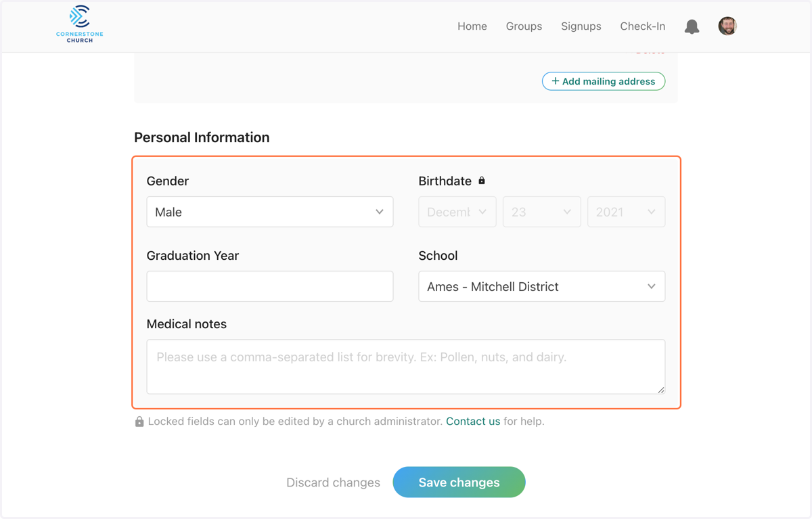The image size is (812, 519).
Task: Click the lock icon in locked fields note
Action: click(139, 422)
